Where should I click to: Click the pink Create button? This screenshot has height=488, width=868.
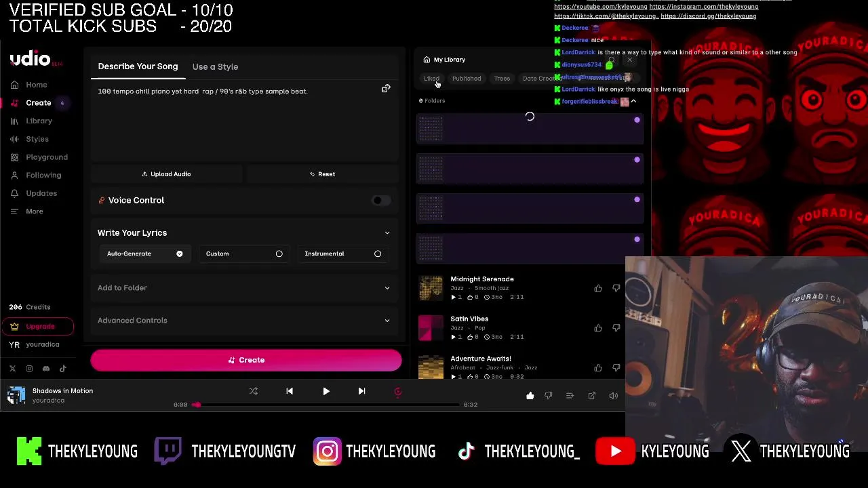pos(246,360)
